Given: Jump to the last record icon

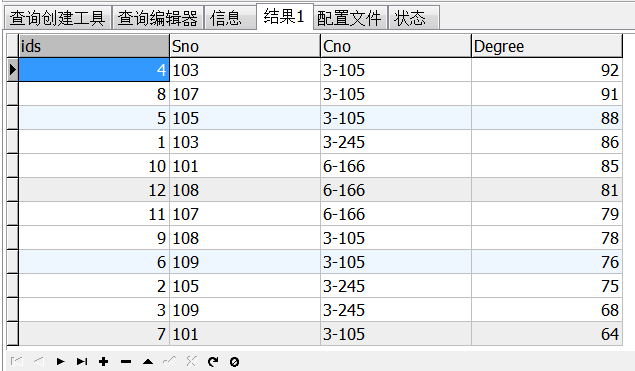Looking at the screenshot, I should coord(82,361).
